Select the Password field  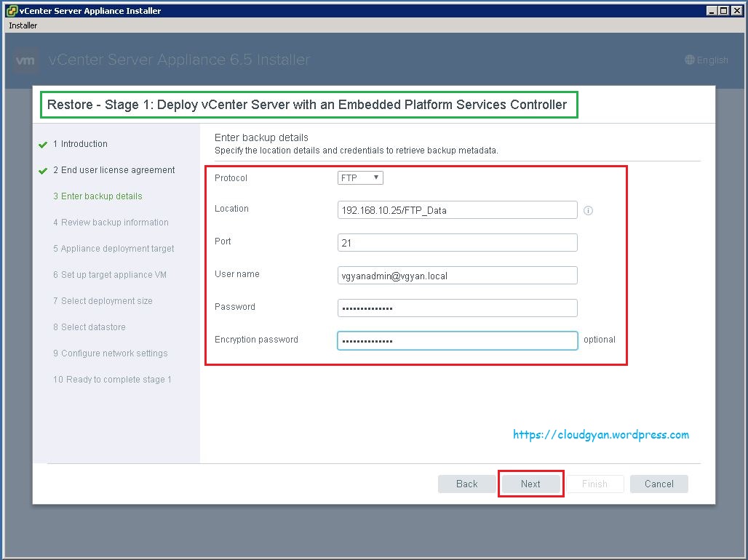coord(457,308)
